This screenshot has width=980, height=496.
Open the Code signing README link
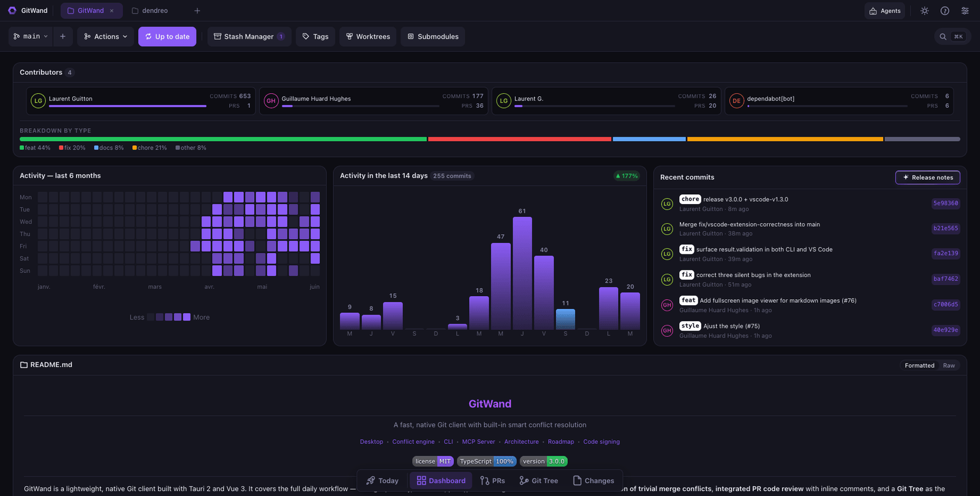coord(601,441)
